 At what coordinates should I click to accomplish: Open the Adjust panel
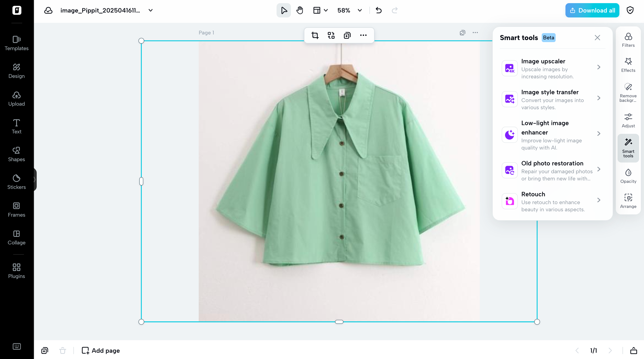628,120
